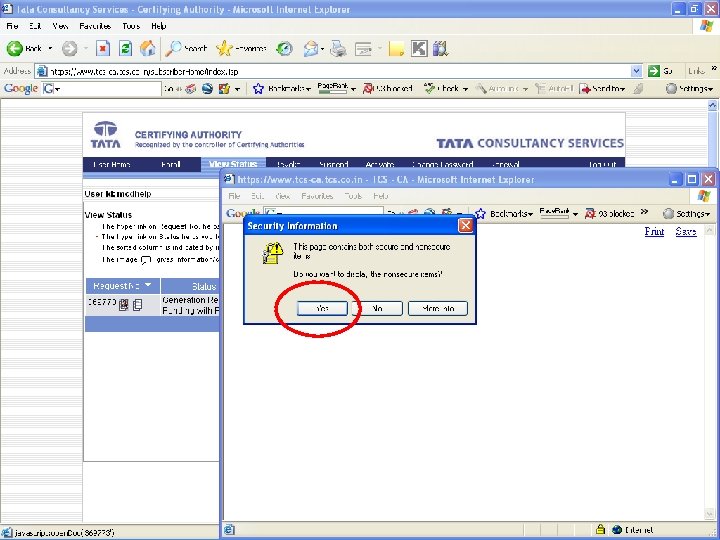Click the Mail envelope icon
The height and width of the screenshot is (540, 720).
pyautogui.click(x=311, y=48)
